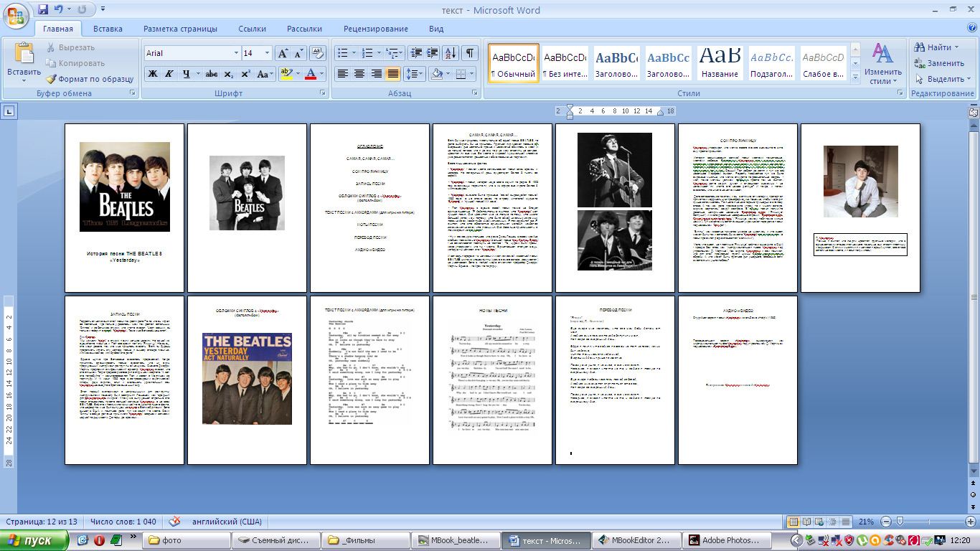Zoom out with minus button
The height and width of the screenshot is (551, 980).
887,522
